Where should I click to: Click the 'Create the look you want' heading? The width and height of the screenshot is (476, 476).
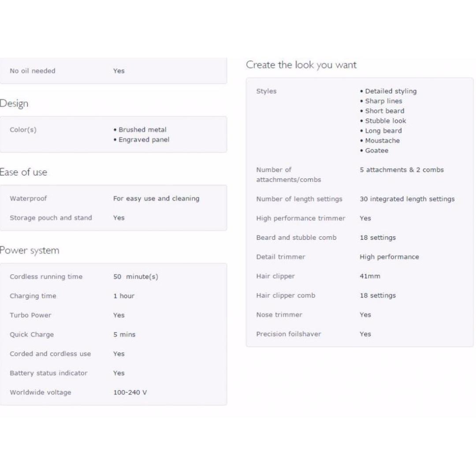(x=301, y=65)
